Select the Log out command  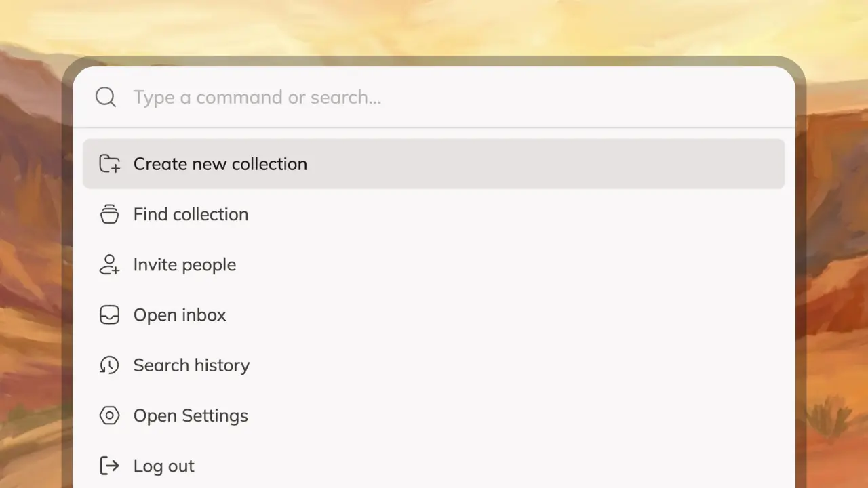[x=433, y=466]
